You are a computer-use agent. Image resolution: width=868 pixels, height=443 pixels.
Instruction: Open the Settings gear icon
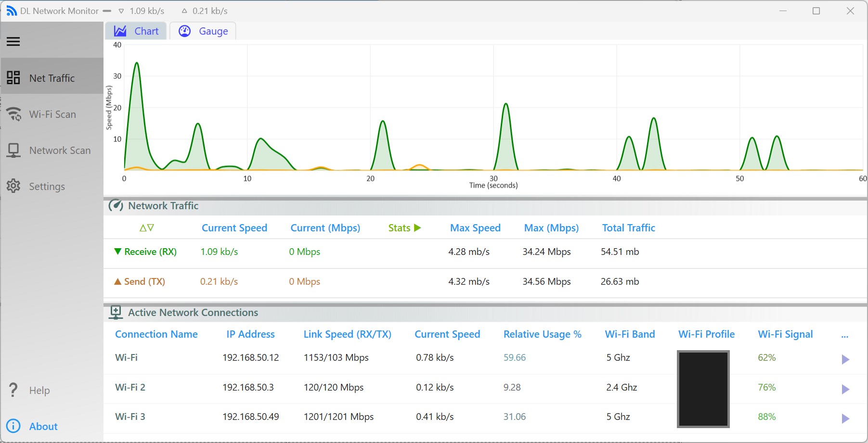coord(13,186)
